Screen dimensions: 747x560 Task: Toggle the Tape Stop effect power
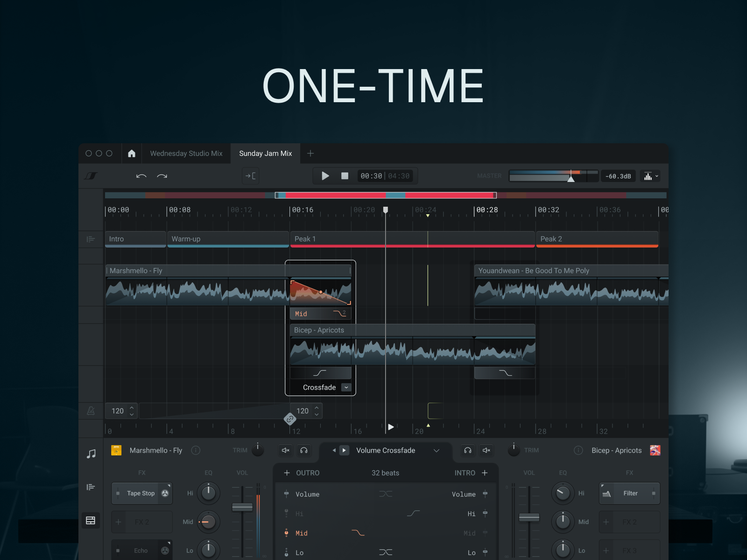point(118,493)
